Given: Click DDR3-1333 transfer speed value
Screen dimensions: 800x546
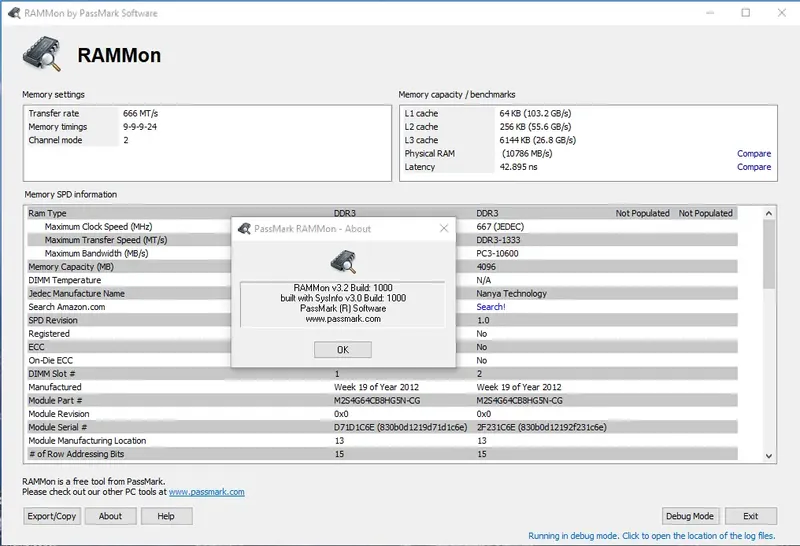Looking at the screenshot, I should [x=498, y=240].
